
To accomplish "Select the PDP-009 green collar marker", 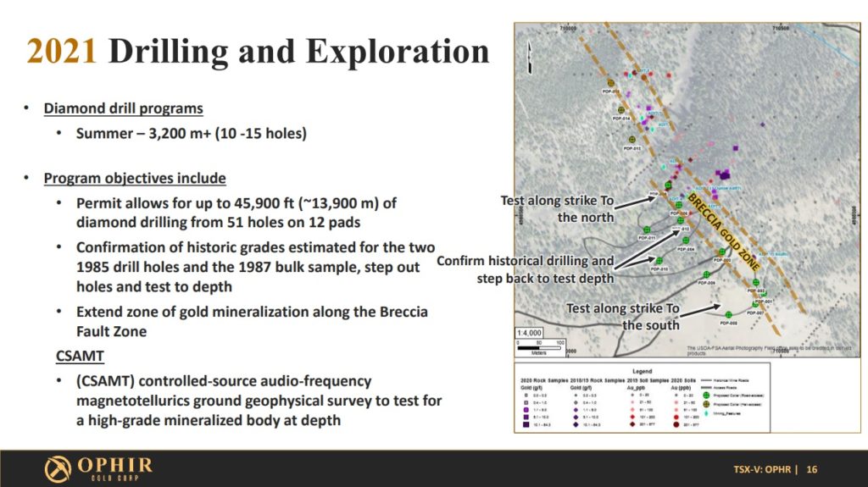I will (706, 274).
